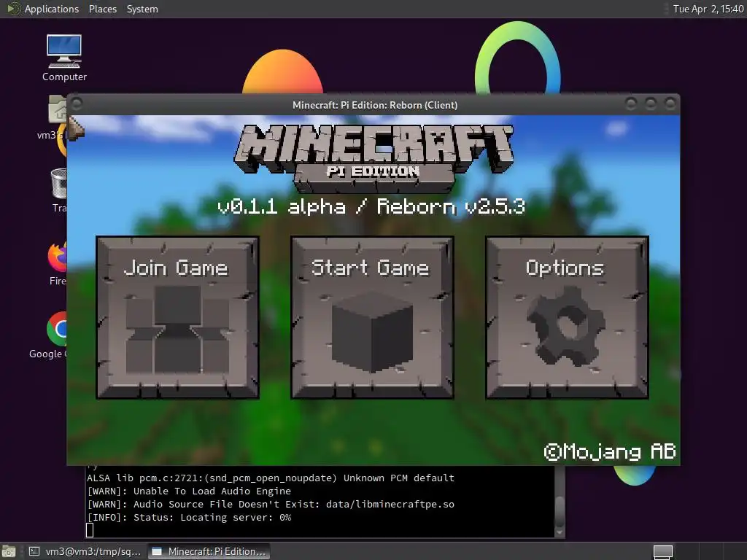Click terminal line 'Status: Locating server: 0%'
Viewport: 747px width, 560px height.
click(x=189, y=517)
